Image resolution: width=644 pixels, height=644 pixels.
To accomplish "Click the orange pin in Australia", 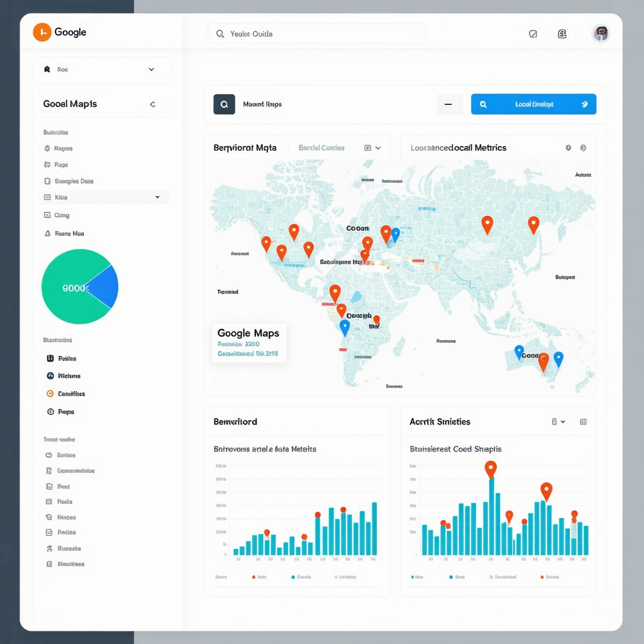I will point(543,361).
